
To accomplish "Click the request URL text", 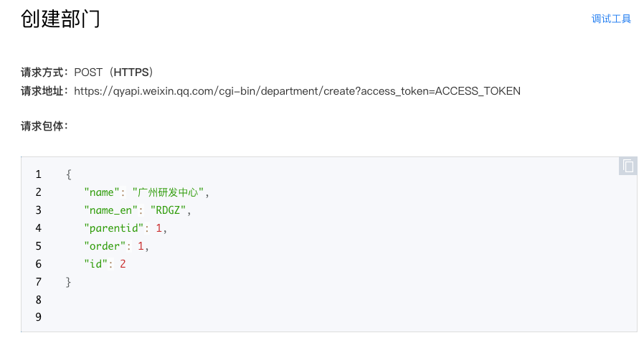I will [298, 91].
